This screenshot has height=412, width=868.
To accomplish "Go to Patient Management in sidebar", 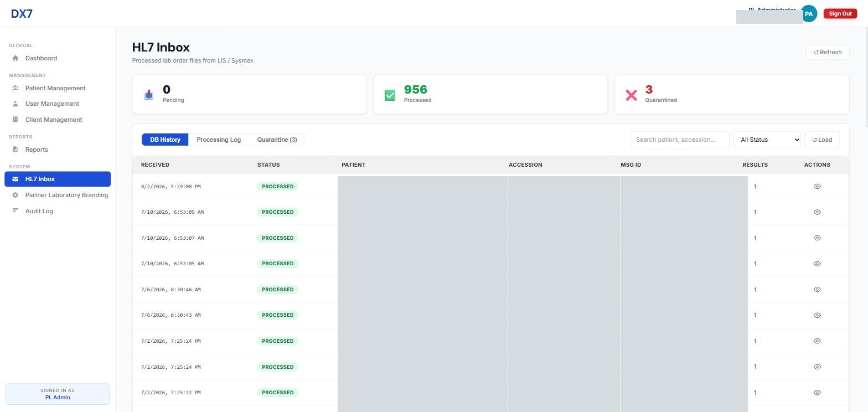I will tap(58, 88).
